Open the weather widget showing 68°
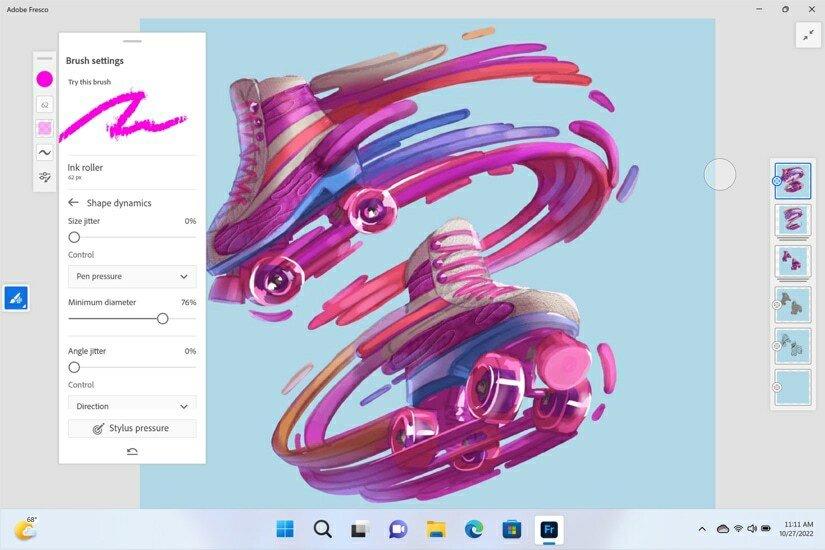Image resolution: width=825 pixels, height=550 pixels. pyautogui.click(x=25, y=528)
